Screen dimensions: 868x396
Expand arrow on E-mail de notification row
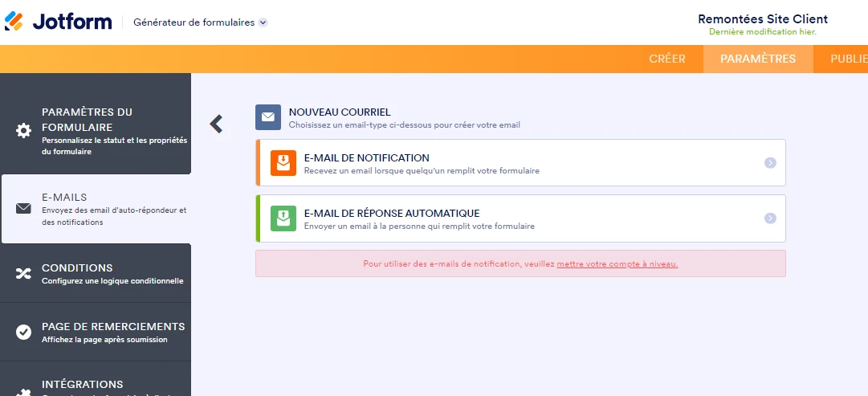click(770, 163)
